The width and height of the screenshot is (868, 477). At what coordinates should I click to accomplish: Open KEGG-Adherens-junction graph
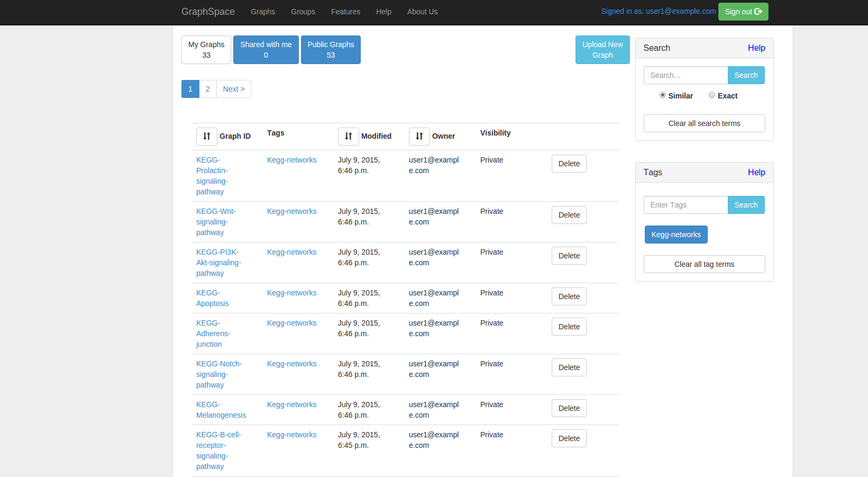[x=213, y=334]
